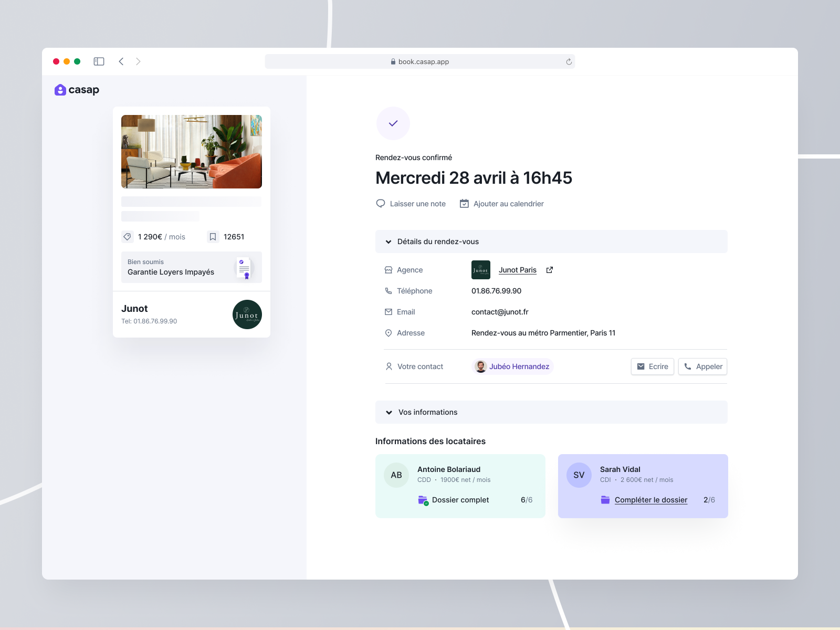The image size is (840, 630).
Task: Click the Garantie Loyers Impayés certificate icon
Action: point(244,268)
